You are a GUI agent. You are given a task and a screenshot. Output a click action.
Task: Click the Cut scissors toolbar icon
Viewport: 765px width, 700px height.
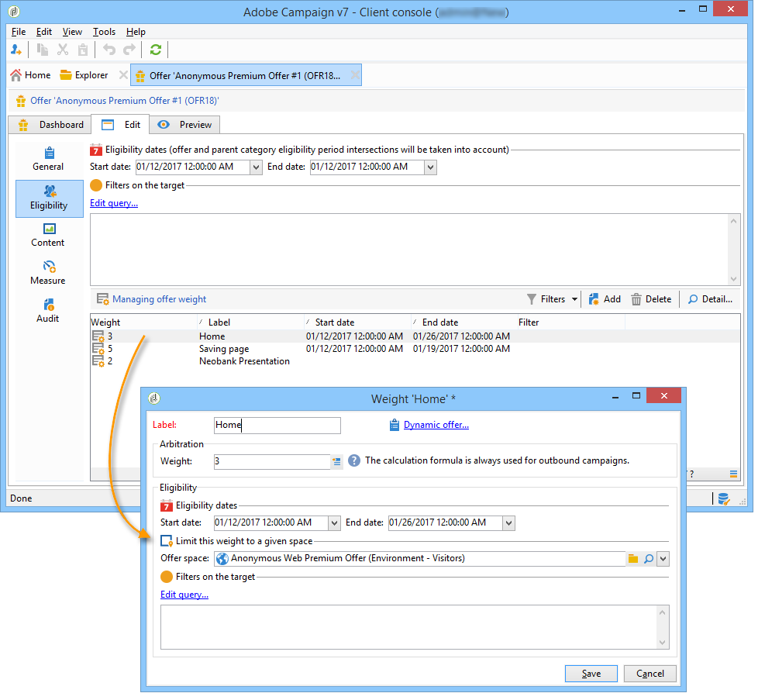[63, 50]
